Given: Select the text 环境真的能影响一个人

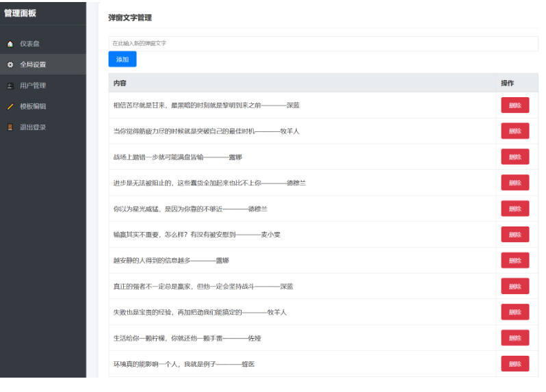Looking at the screenshot, I should point(146,364).
